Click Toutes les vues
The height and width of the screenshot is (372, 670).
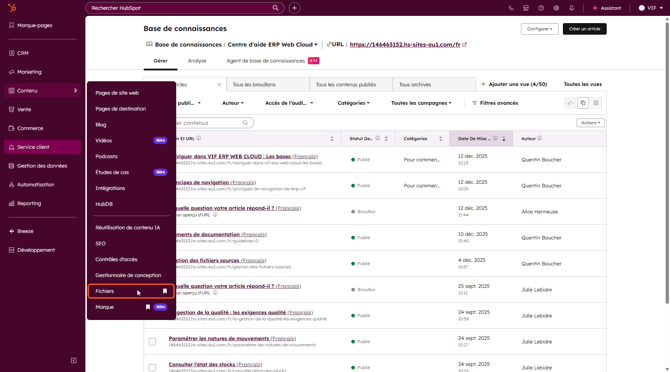[x=582, y=84]
